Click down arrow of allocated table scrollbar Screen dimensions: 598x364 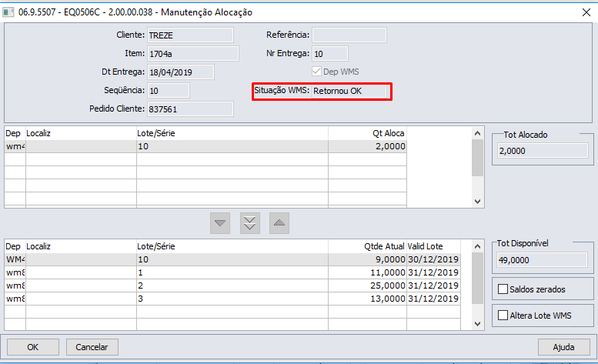click(477, 202)
